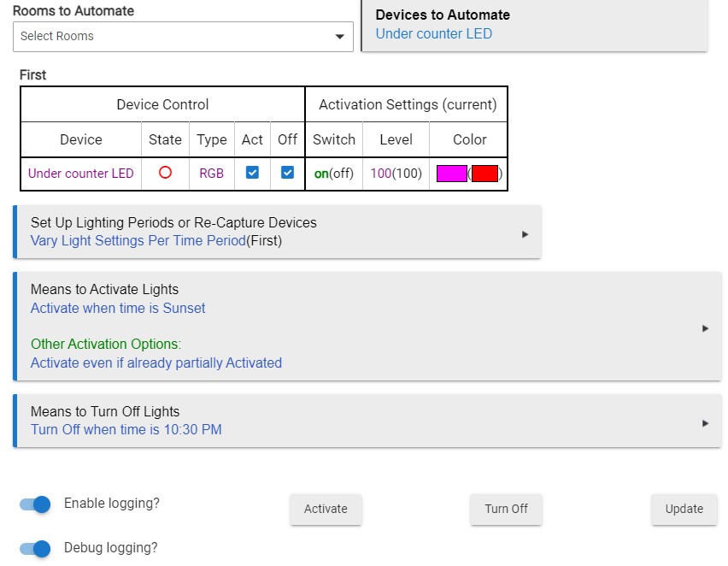Image resolution: width=728 pixels, height=566 pixels.
Task: Click the First period label
Action: 32,75
